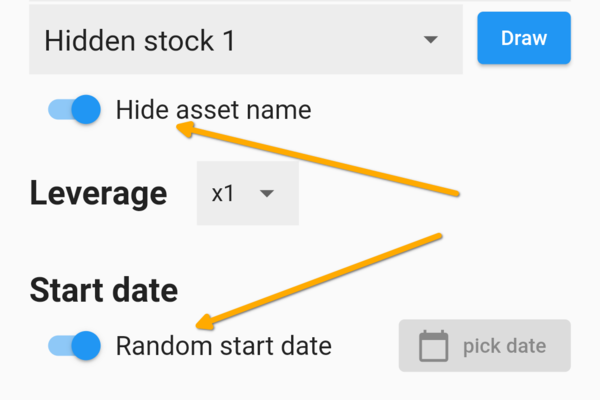Click the x1 value in Leverage selector
Image resolution: width=600 pixels, height=400 pixels.
coord(223,193)
